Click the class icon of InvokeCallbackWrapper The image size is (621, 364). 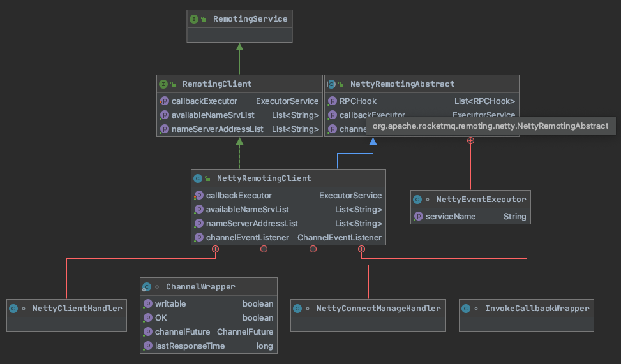pyautogui.click(x=466, y=309)
